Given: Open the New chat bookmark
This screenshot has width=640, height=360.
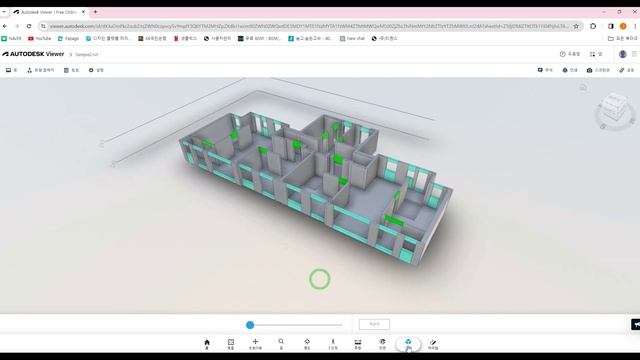Looking at the screenshot, I should pyautogui.click(x=352, y=38).
